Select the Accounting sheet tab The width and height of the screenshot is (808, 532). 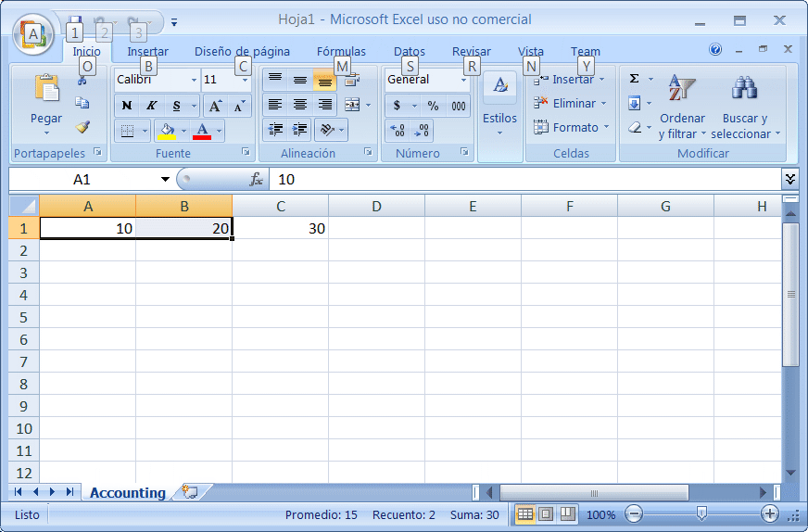(128, 493)
